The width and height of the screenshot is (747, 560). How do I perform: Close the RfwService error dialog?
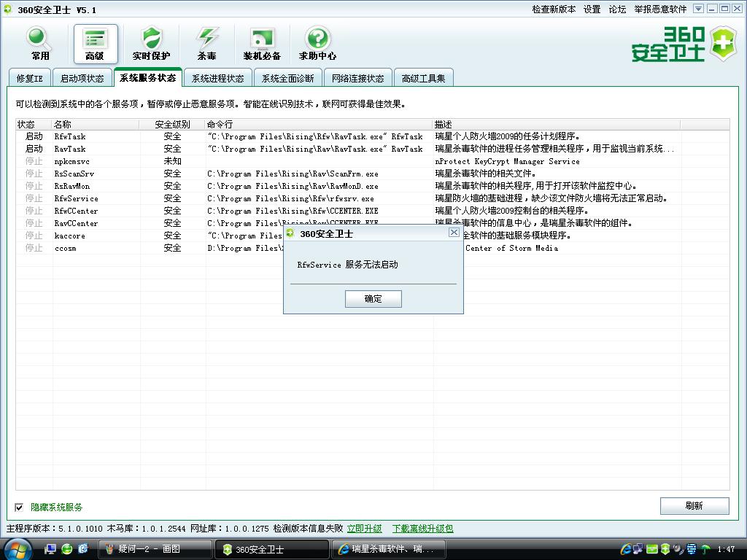click(x=454, y=233)
